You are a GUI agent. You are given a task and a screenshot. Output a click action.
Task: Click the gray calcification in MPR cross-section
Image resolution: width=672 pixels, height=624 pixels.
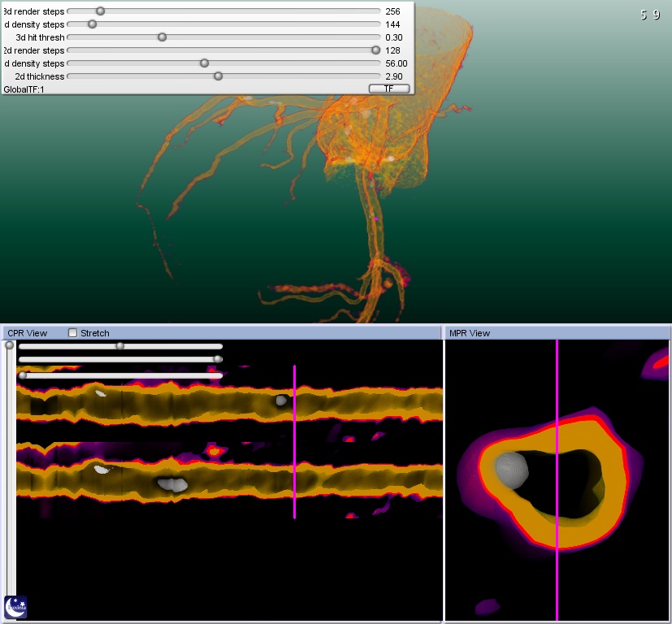point(511,470)
